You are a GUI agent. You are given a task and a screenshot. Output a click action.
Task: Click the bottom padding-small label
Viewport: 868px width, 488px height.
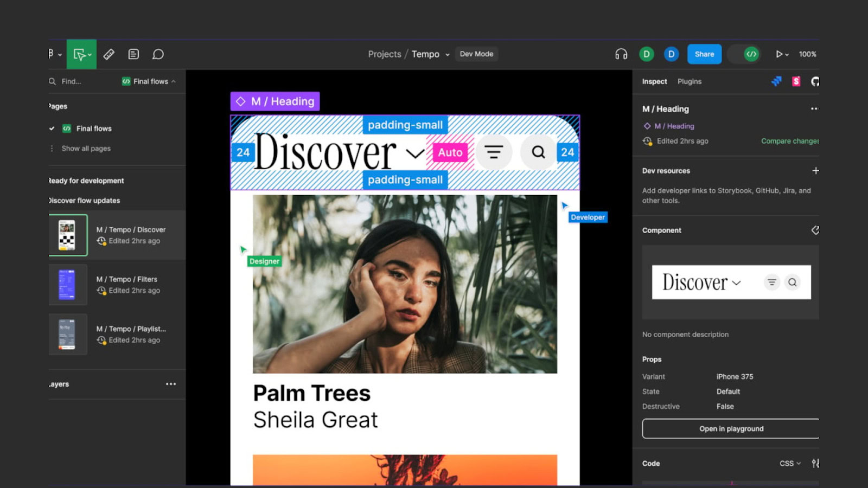405,180
